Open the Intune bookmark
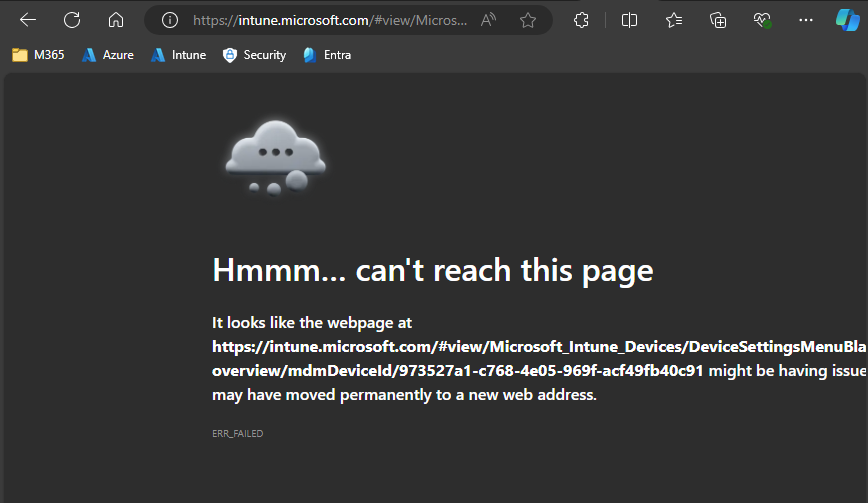The image size is (868, 503). [x=178, y=55]
